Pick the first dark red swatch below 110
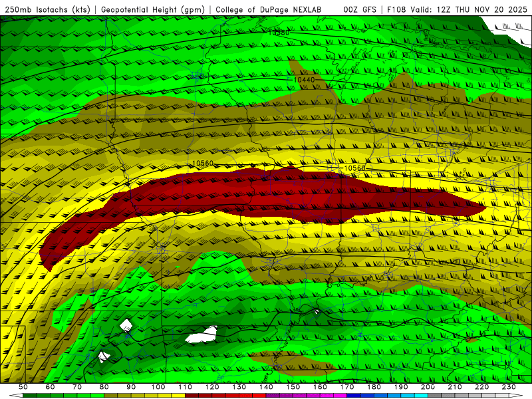 coord(192,396)
